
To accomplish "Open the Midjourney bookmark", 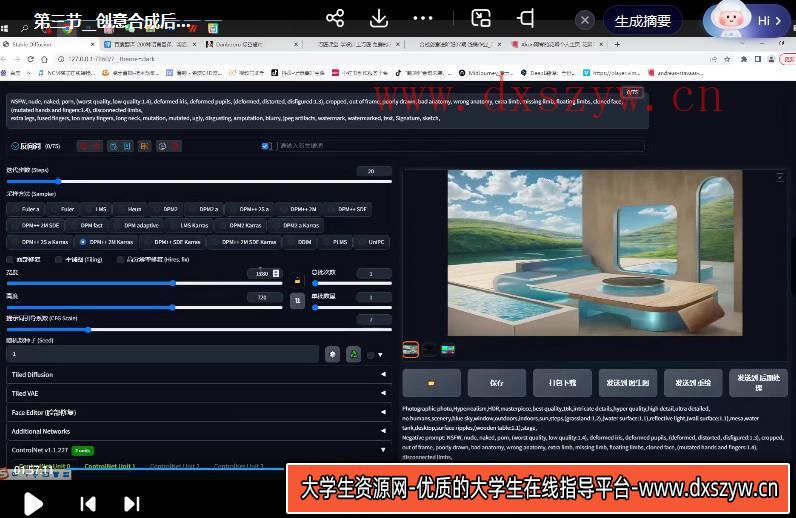I will [x=485, y=73].
